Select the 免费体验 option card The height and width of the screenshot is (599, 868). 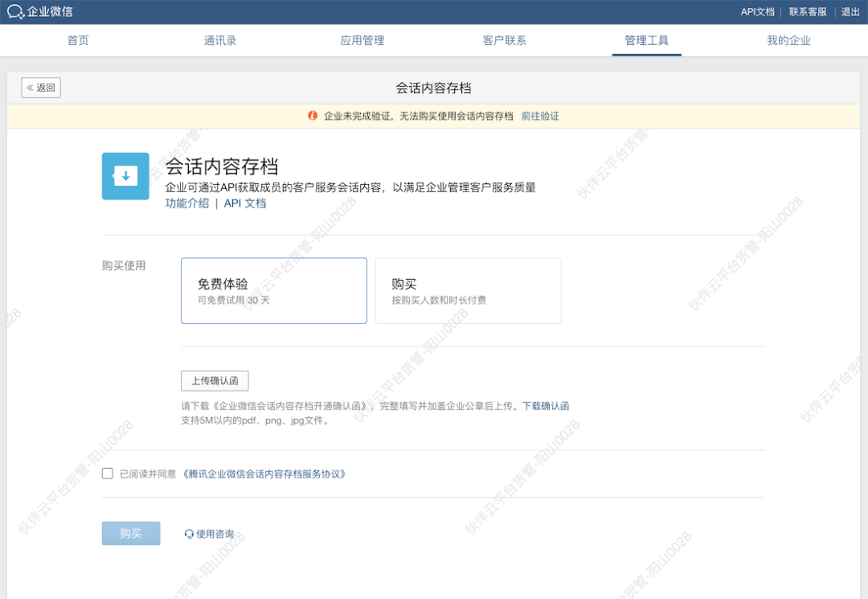click(274, 290)
